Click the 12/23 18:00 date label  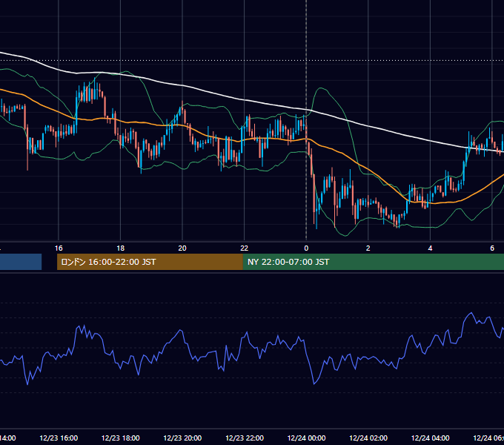click(121, 438)
